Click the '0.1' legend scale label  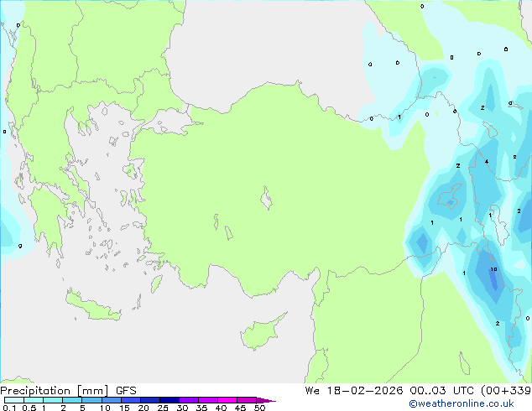point(9,408)
